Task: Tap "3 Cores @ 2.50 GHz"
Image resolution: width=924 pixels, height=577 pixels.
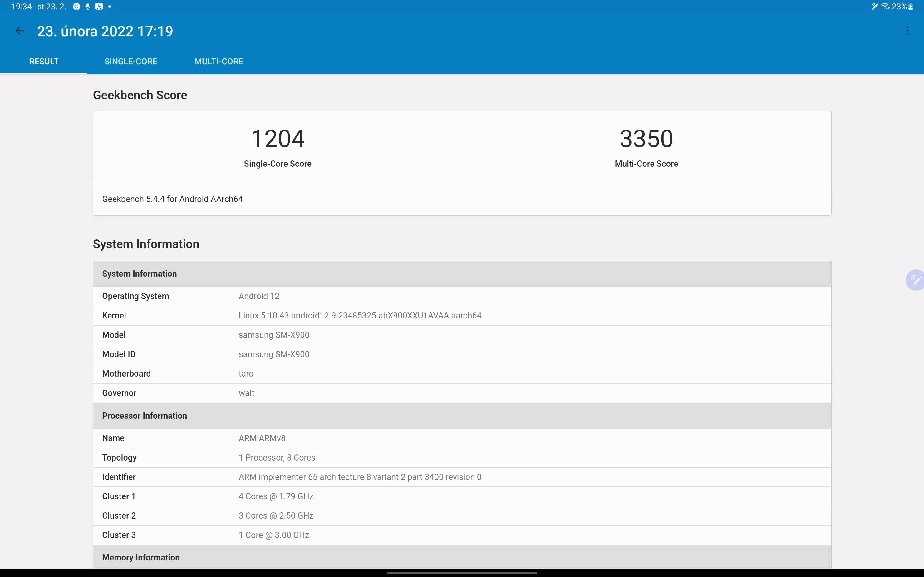Action: click(x=276, y=516)
